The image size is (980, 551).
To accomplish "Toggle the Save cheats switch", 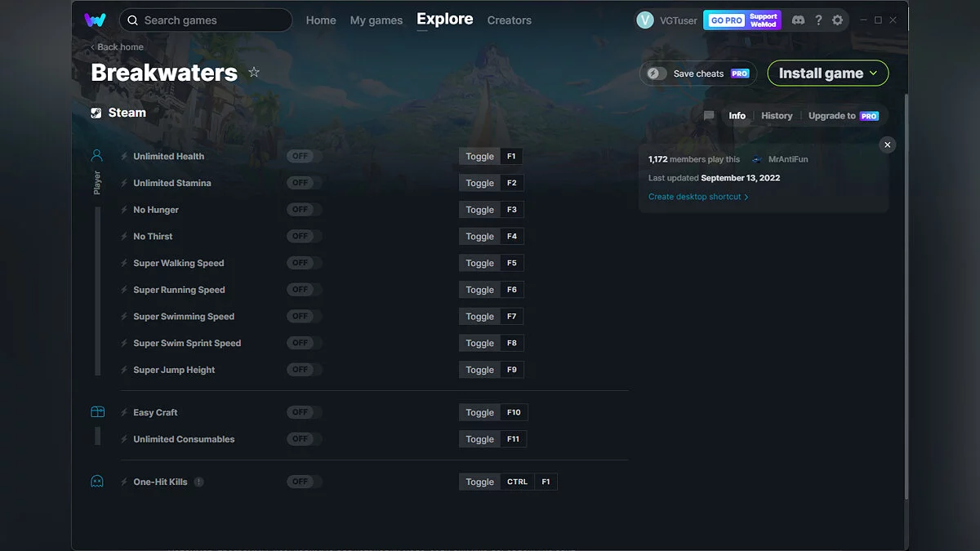I will (657, 73).
